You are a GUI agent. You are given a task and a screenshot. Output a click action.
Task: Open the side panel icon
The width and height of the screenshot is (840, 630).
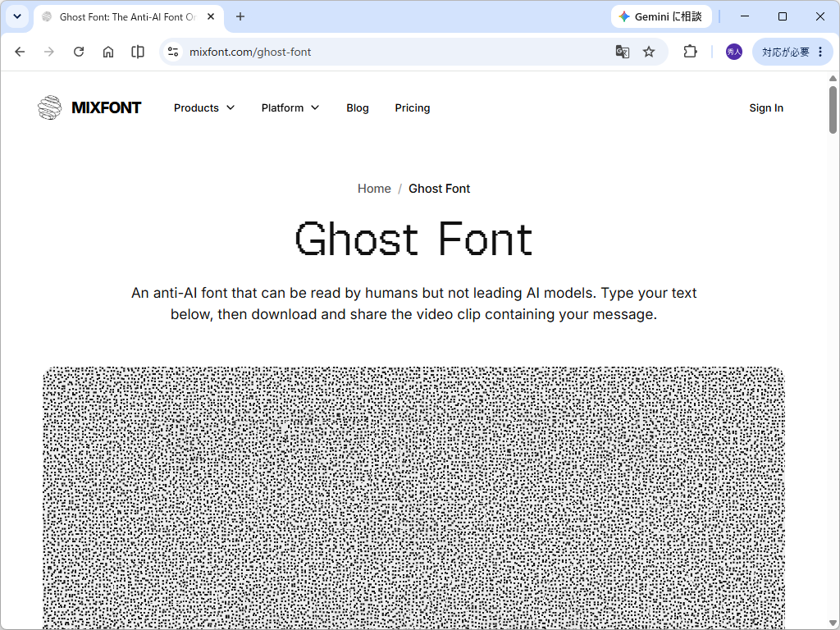(x=138, y=52)
